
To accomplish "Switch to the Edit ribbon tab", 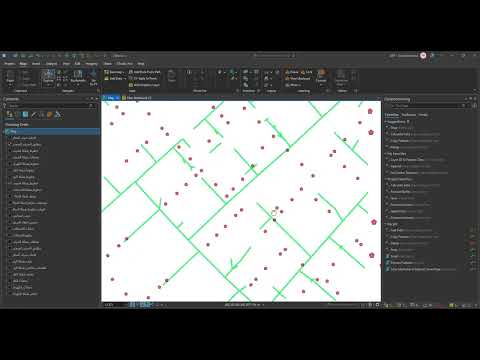I will click(x=77, y=63).
